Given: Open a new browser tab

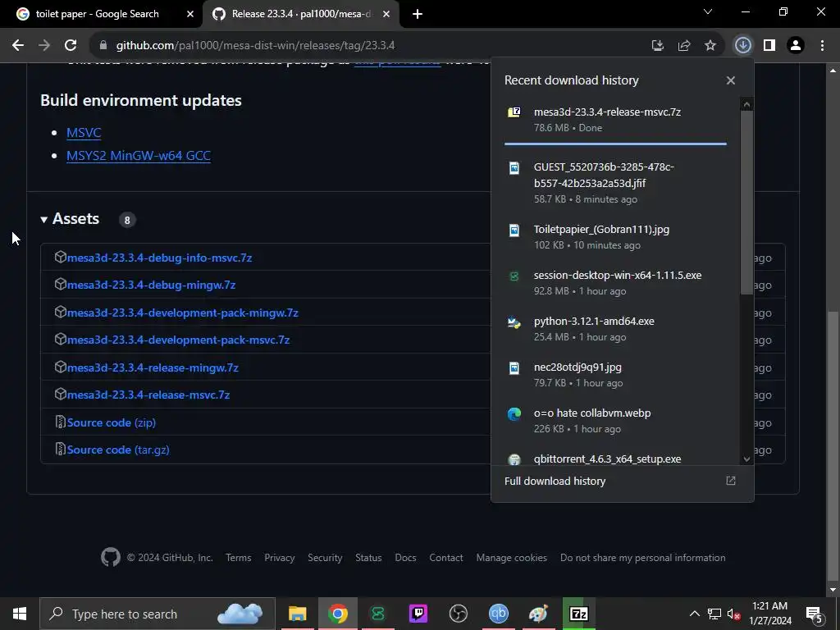Looking at the screenshot, I should click(418, 15).
